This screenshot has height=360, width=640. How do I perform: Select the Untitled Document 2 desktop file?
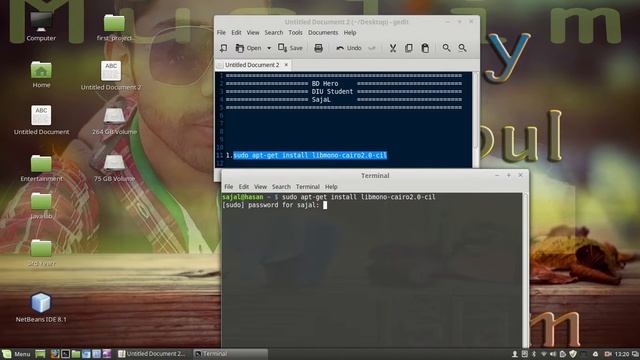[x=111, y=75]
